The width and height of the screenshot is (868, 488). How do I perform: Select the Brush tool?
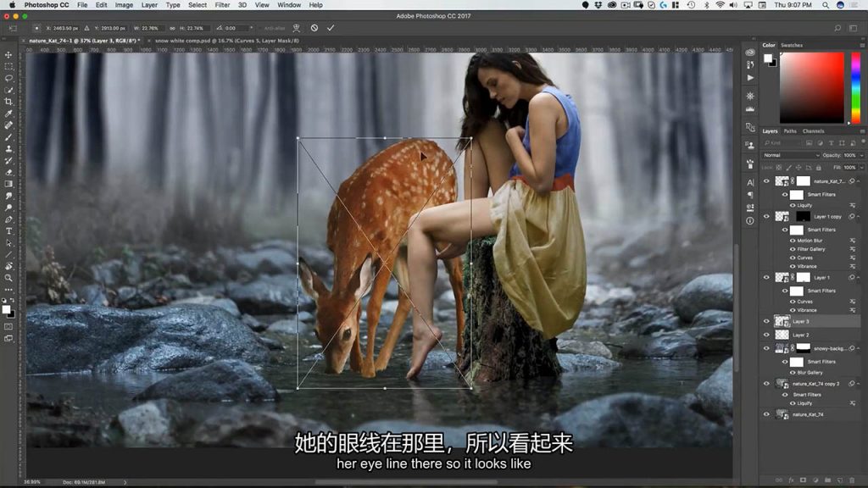(x=8, y=136)
